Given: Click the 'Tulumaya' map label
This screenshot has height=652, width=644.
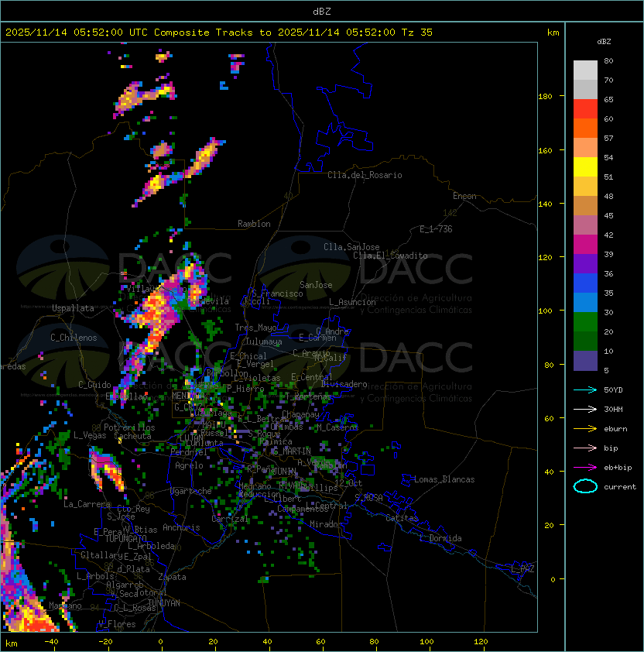Looking at the screenshot, I should coord(264,341).
